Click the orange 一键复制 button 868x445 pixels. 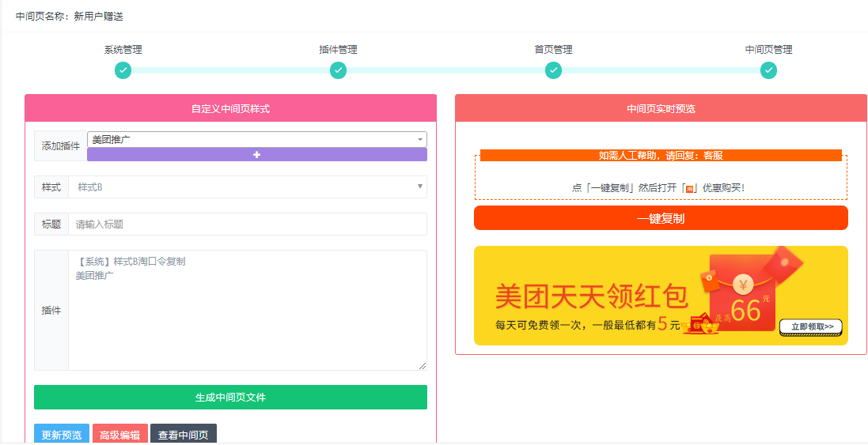pos(661,218)
